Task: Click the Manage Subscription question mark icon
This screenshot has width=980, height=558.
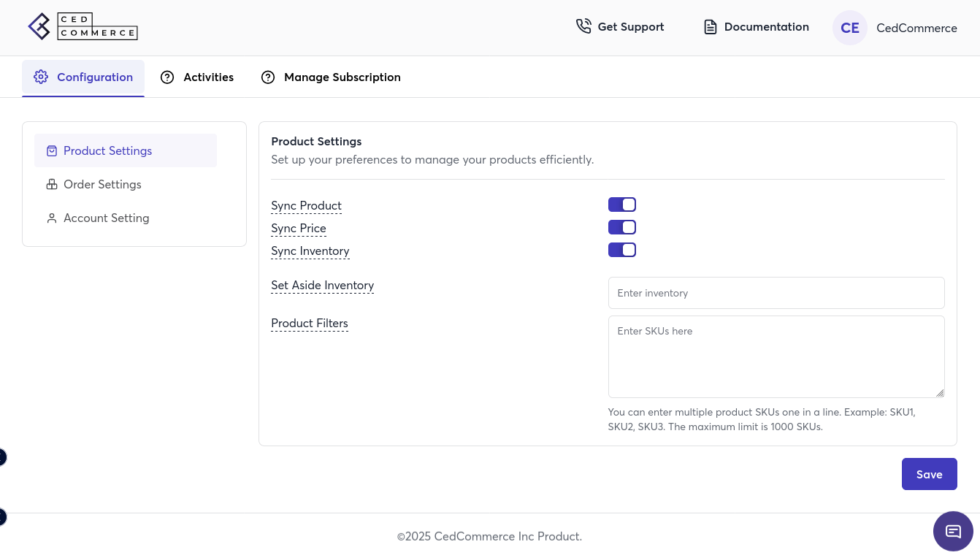Action: click(x=268, y=77)
